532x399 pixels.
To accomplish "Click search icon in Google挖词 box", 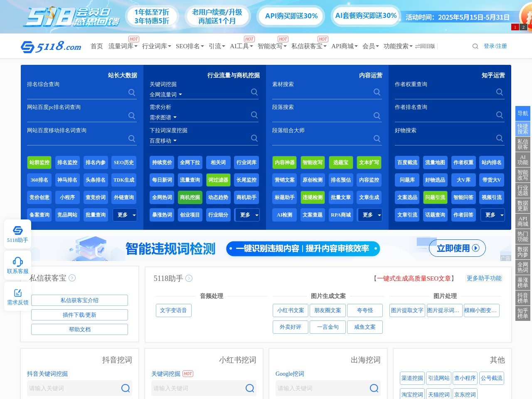I will (x=374, y=388).
